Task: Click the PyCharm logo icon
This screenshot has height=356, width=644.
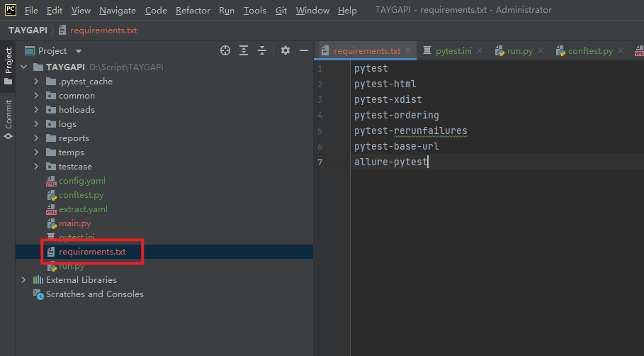Action: pyautogui.click(x=11, y=10)
